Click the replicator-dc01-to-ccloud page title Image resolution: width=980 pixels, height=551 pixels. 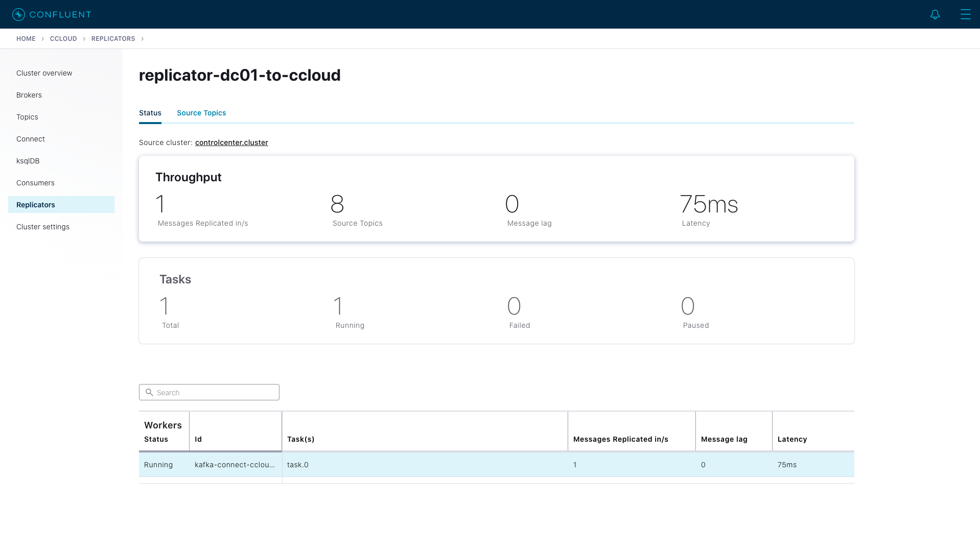tap(240, 75)
